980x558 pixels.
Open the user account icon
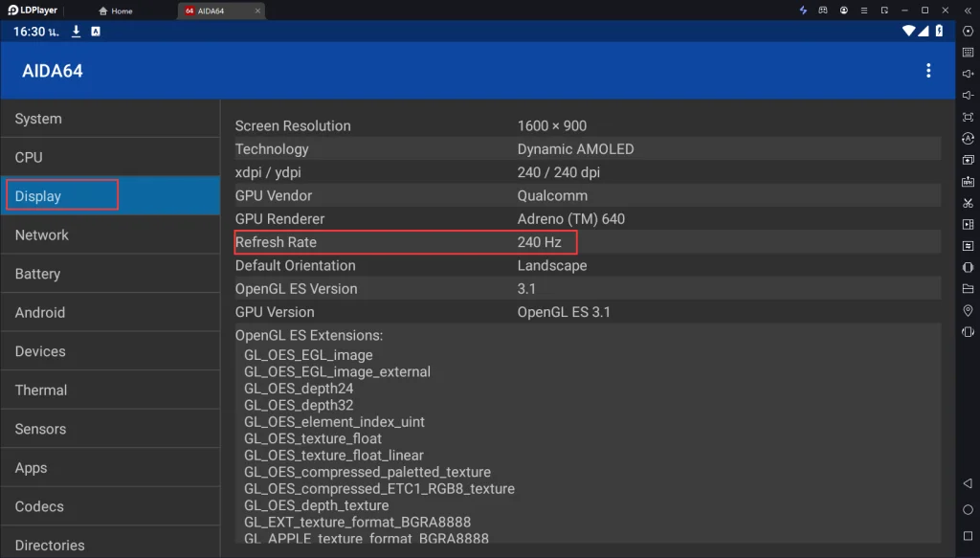click(x=844, y=10)
